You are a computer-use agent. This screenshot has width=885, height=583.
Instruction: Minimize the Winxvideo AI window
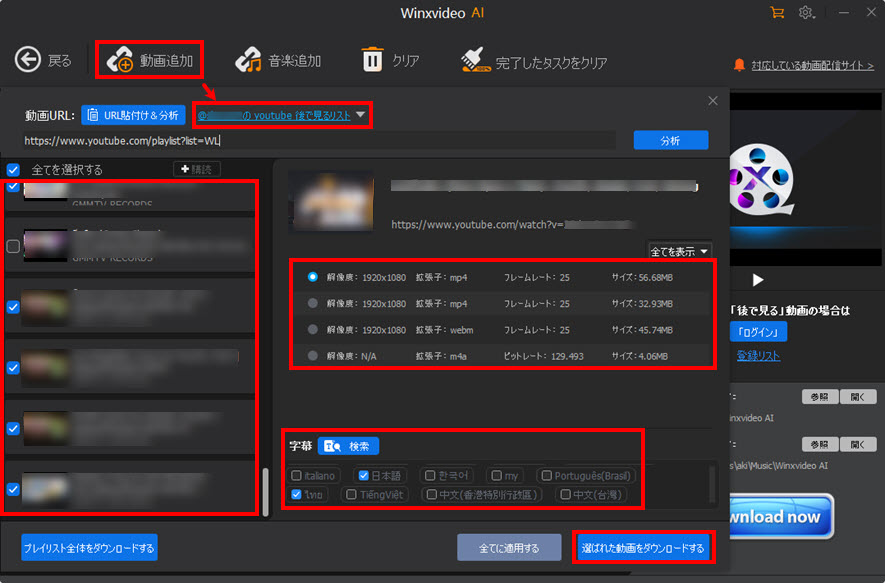(844, 12)
